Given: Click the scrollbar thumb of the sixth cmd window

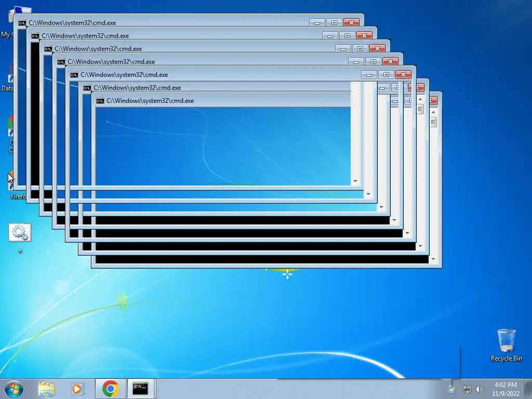Looking at the screenshot, I should 420,109.
